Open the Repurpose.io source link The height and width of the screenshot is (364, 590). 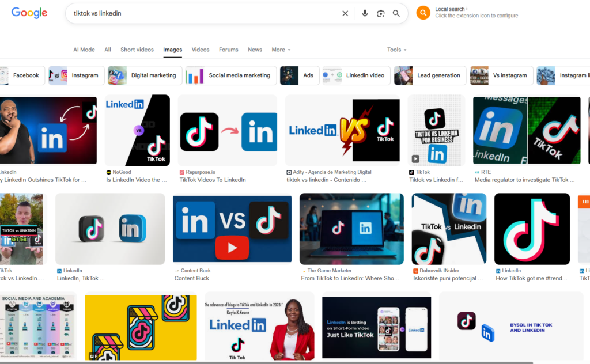coord(202,172)
